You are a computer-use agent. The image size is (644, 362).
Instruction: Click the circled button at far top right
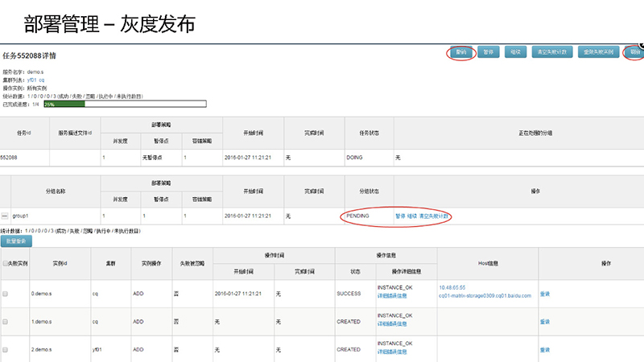pos(634,52)
